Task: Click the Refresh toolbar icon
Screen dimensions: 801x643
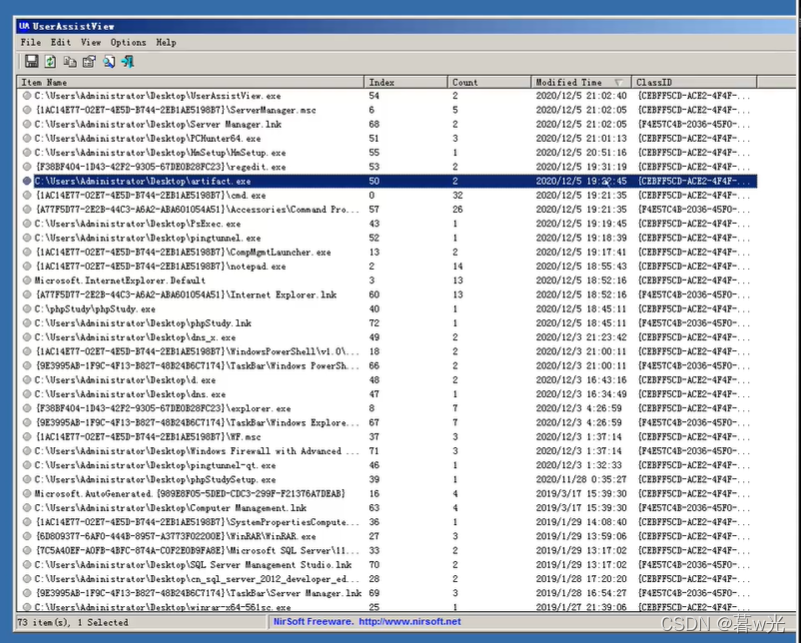Action: pyautogui.click(x=50, y=62)
